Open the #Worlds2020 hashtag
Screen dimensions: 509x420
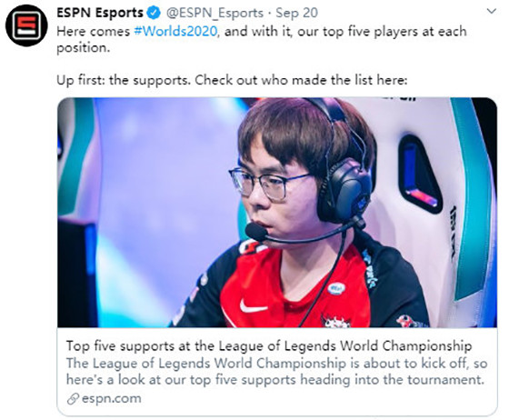tap(175, 32)
